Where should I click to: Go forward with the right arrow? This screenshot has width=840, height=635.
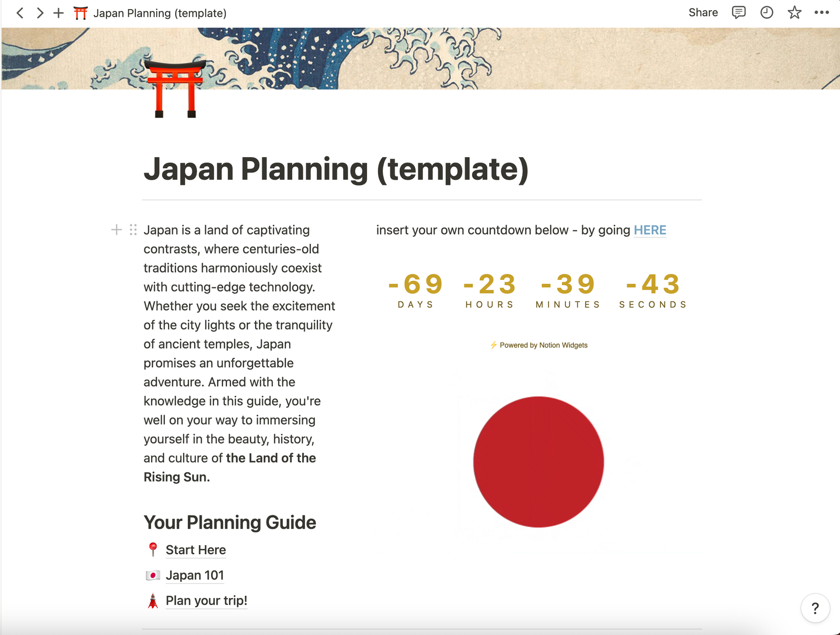[40, 13]
